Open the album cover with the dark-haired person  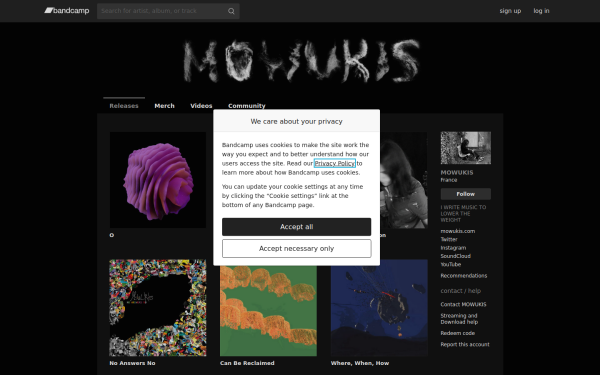pyautogui.click(x=404, y=180)
